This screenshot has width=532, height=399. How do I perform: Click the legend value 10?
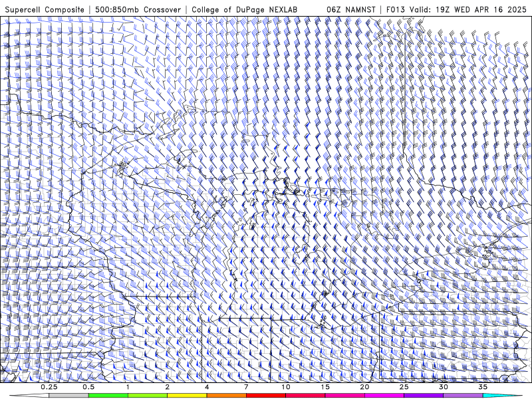(x=286, y=387)
